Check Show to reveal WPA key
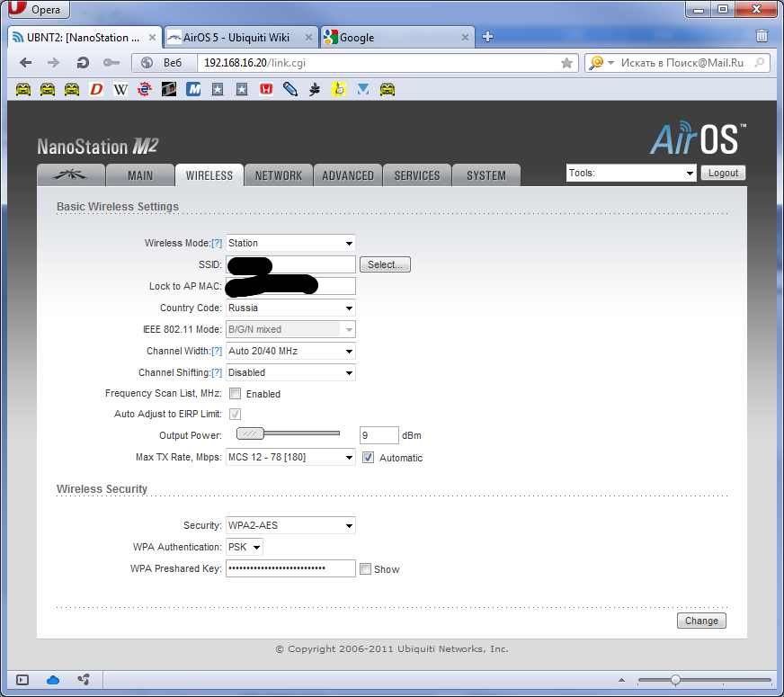The image size is (784, 697). pyautogui.click(x=366, y=569)
